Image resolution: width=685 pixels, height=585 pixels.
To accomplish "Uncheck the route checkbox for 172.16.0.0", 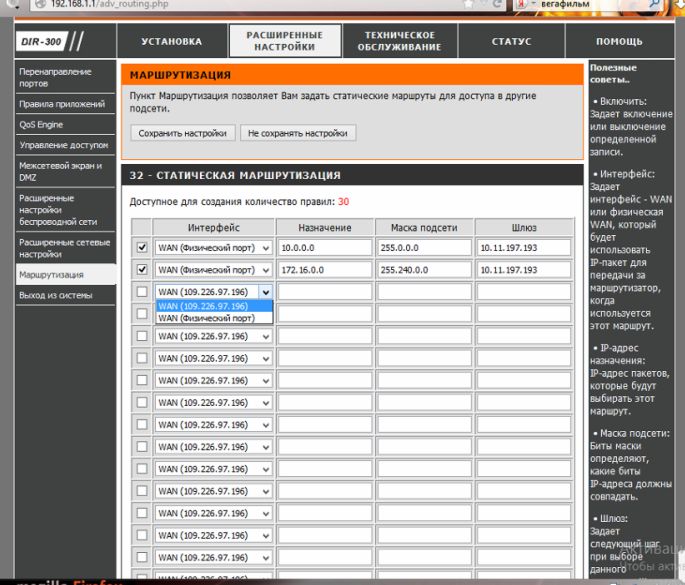I will coord(141,270).
